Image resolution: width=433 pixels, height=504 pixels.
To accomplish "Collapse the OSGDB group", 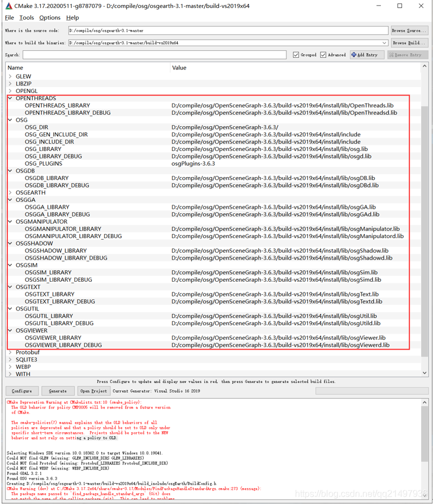I will point(10,171).
